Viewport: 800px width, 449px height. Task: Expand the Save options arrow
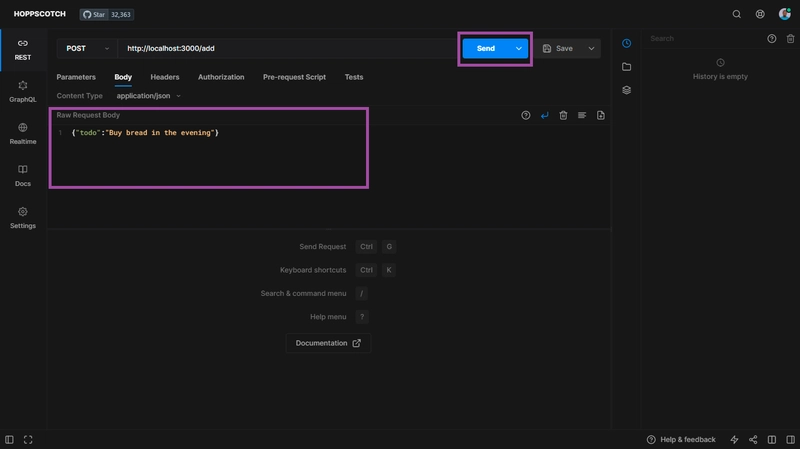[x=591, y=48]
